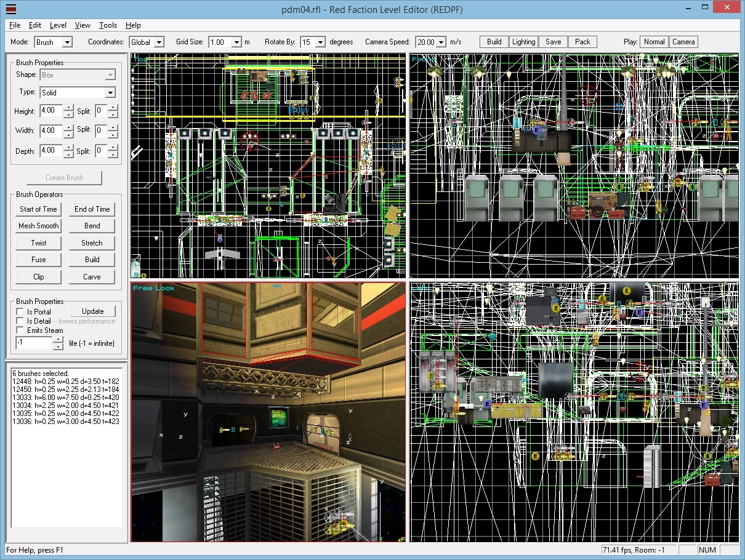Enable the Is Portal checkbox

pyautogui.click(x=20, y=312)
